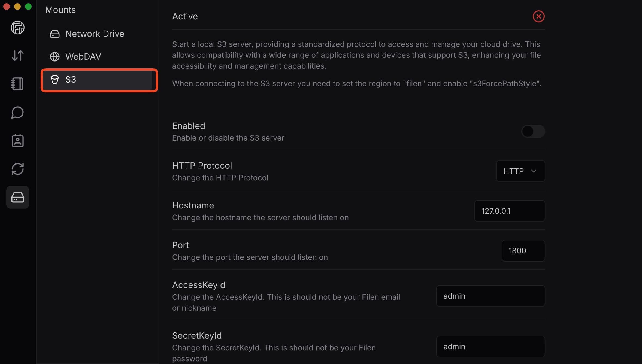Click the red inactive status icon
This screenshot has height=364, width=642.
click(538, 16)
